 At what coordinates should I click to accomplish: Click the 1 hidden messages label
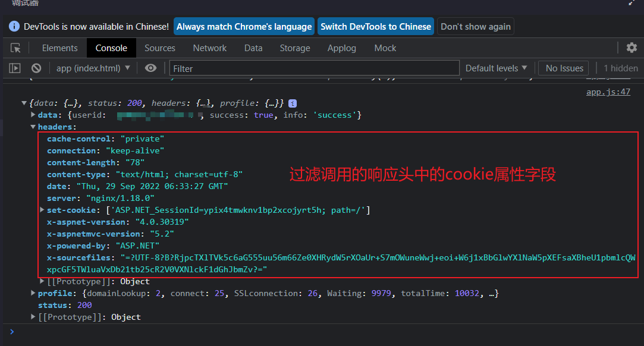click(x=621, y=68)
